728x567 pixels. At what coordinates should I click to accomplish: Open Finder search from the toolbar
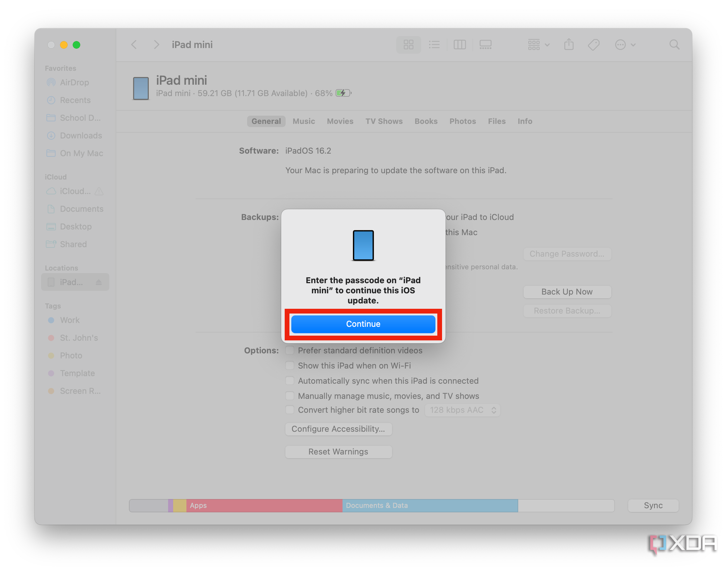[674, 44]
